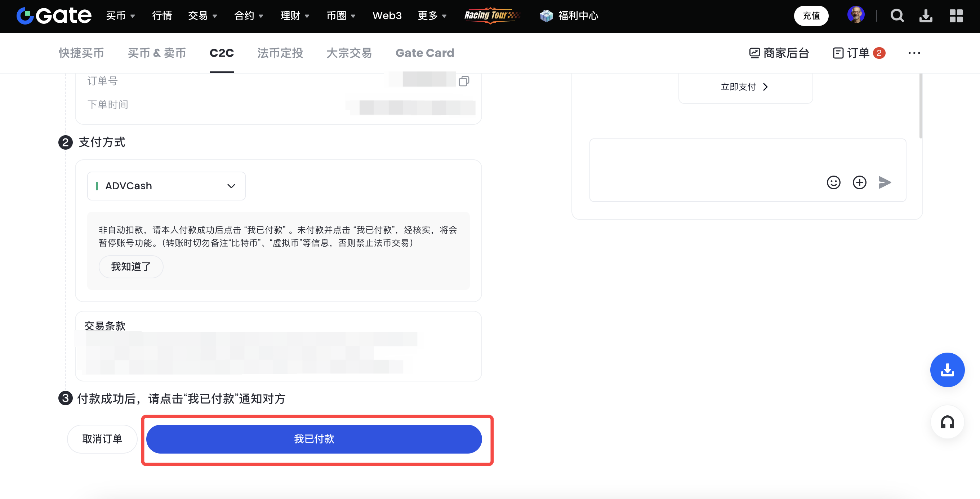
Task: Click the headset customer support button
Action: point(947,422)
